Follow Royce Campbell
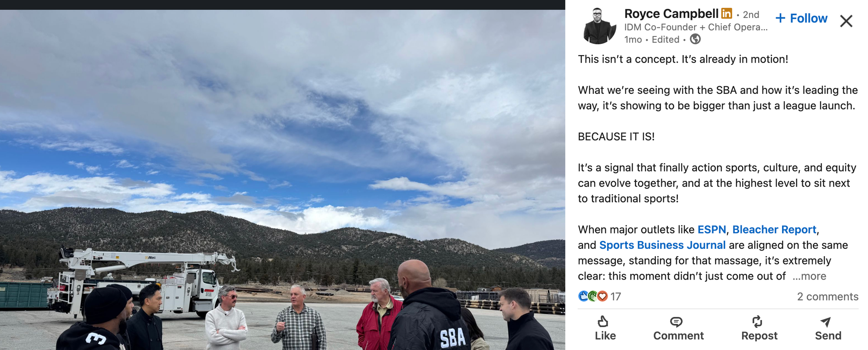This screenshot has height=350, width=868. (x=802, y=18)
